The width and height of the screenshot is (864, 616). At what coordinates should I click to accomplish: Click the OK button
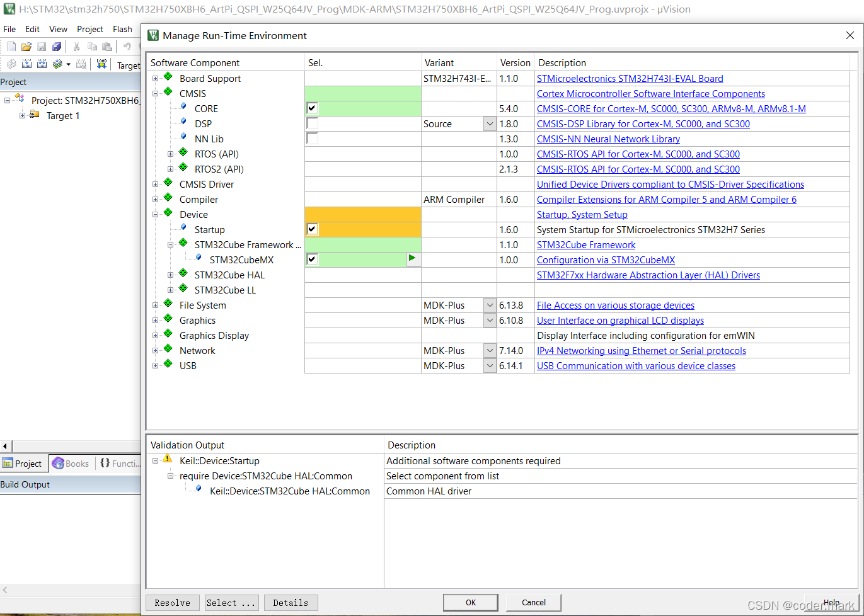coord(471,603)
